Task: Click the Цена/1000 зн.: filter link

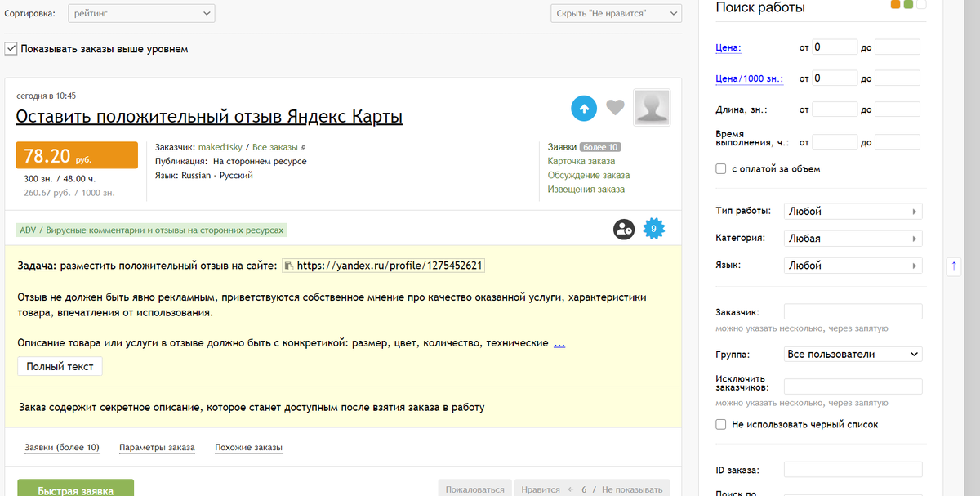Action: 749,78
